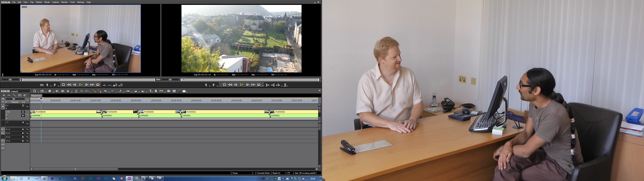Expand the 1 A audio track
The height and width of the screenshot is (181, 644).
[7, 130]
